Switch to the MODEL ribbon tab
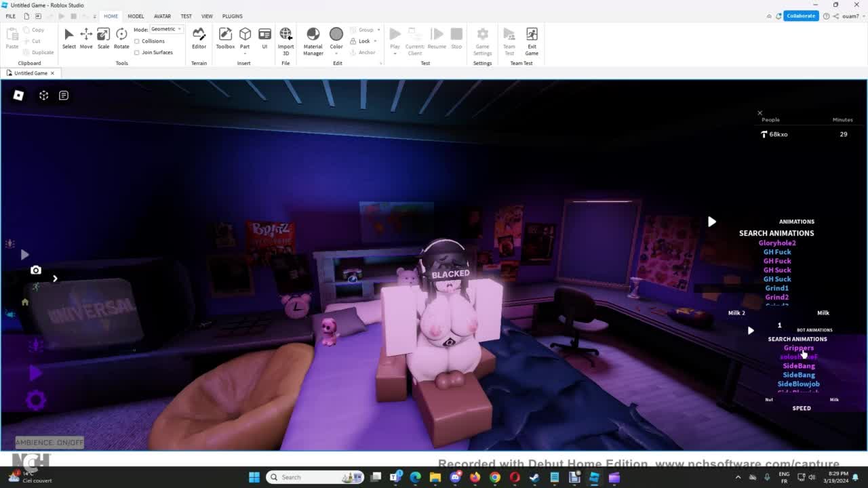 [136, 16]
